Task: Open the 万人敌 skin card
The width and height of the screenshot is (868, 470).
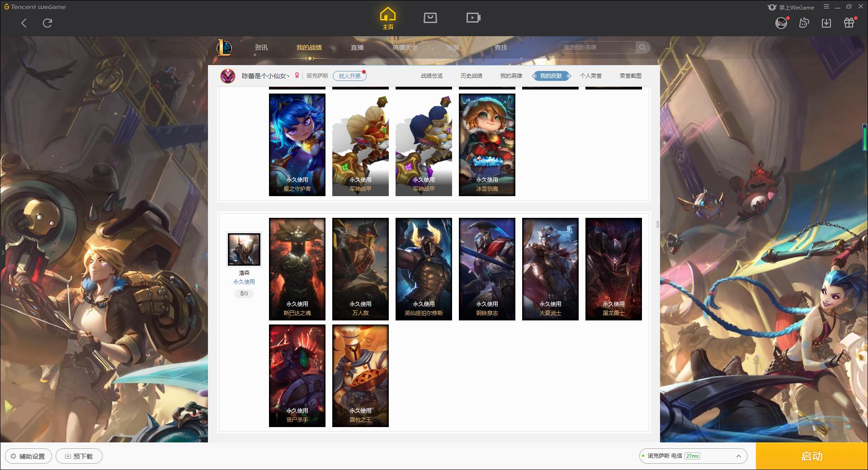Action: click(x=360, y=269)
